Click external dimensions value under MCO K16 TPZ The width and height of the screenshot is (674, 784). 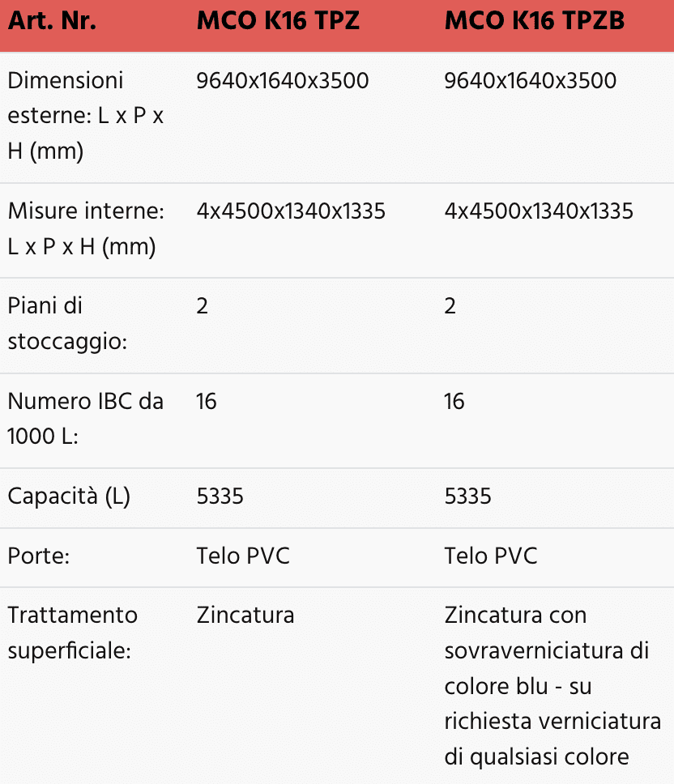tap(282, 81)
